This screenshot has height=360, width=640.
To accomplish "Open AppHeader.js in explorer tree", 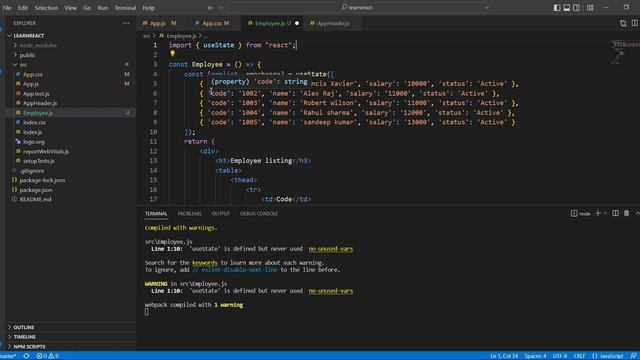I will coord(40,103).
